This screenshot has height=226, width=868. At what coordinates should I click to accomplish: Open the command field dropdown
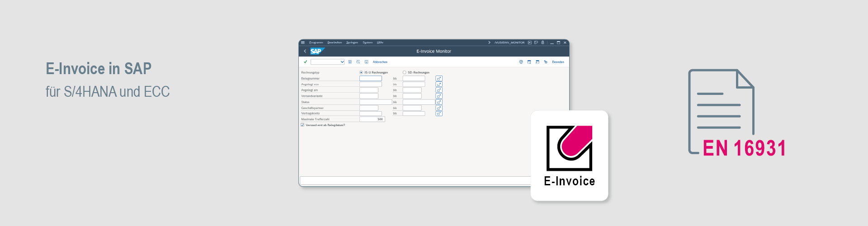click(342, 62)
